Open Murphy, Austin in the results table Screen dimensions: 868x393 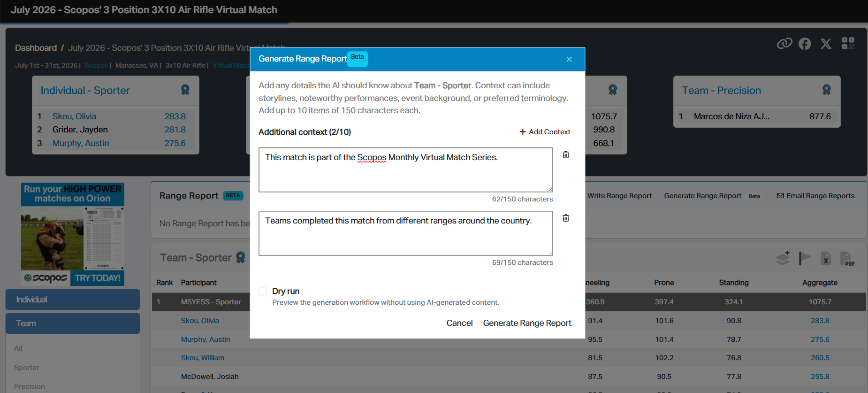coord(206,339)
